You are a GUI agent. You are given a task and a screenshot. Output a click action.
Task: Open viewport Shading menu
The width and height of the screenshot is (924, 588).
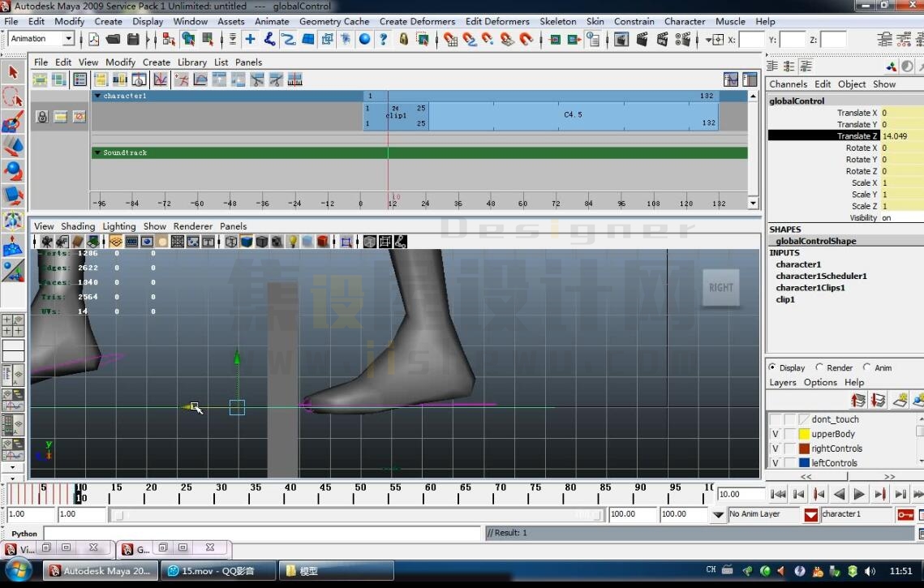click(x=78, y=226)
